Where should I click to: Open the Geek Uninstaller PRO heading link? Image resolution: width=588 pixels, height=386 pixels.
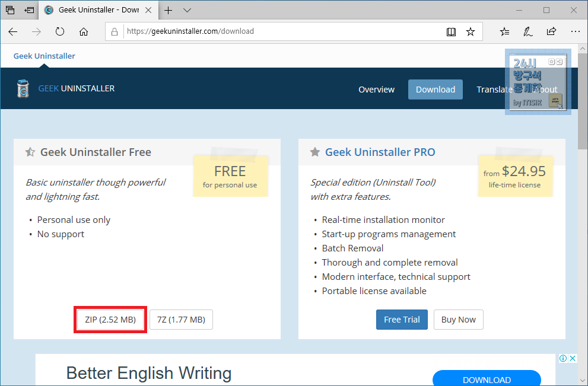[x=380, y=152]
